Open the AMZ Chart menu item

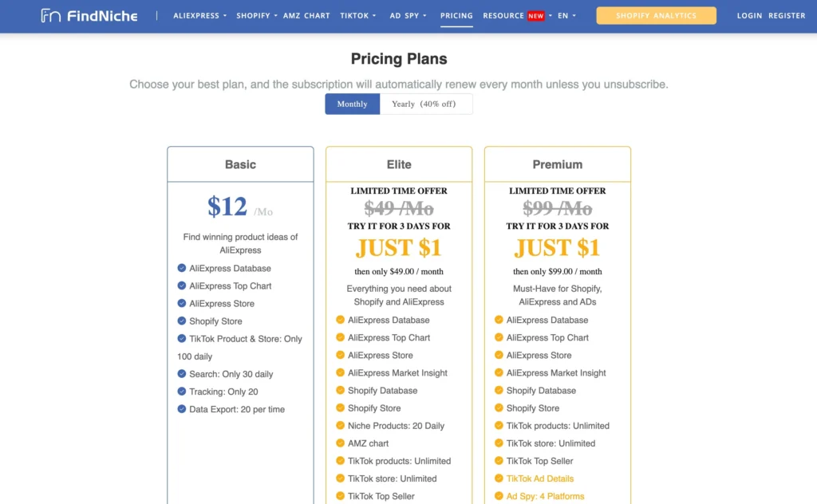[306, 16]
